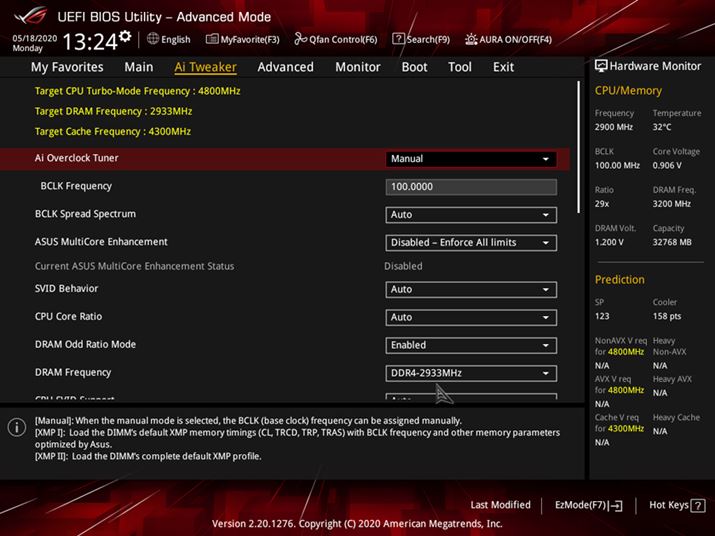Open Exit tab
The height and width of the screenshot is (536, 715).
[x=503, y=67]
